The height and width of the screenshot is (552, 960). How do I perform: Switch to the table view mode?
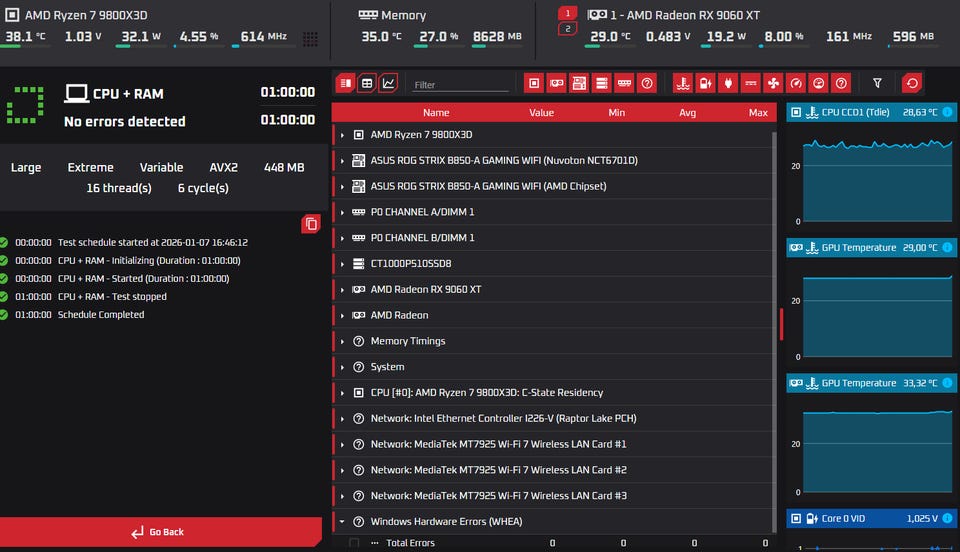tap(367, 83)
